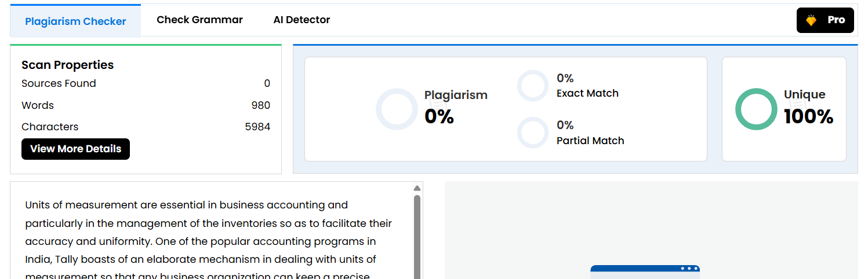Click the Plagiarism 0% value
This screenshot has height=279, width=868.
439,116
